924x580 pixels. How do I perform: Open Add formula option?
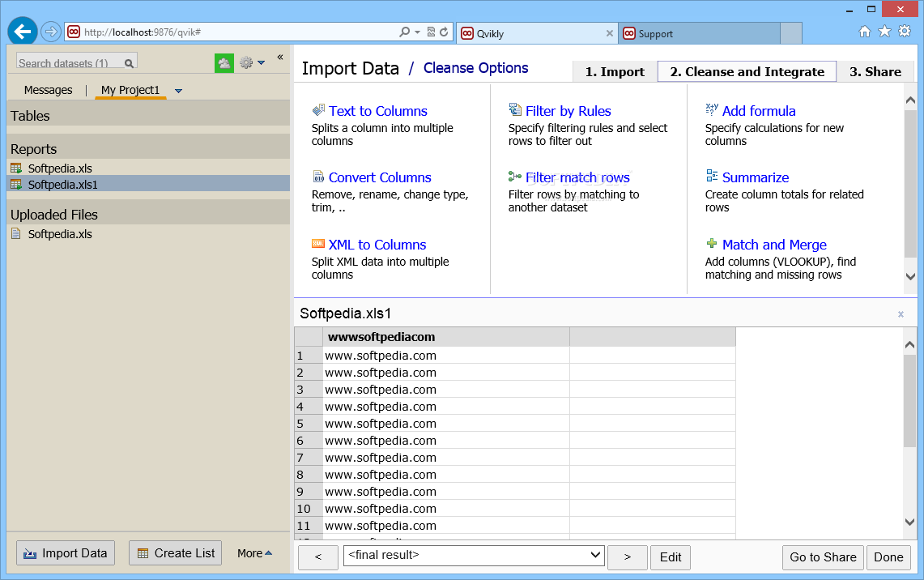click(759, 111)
